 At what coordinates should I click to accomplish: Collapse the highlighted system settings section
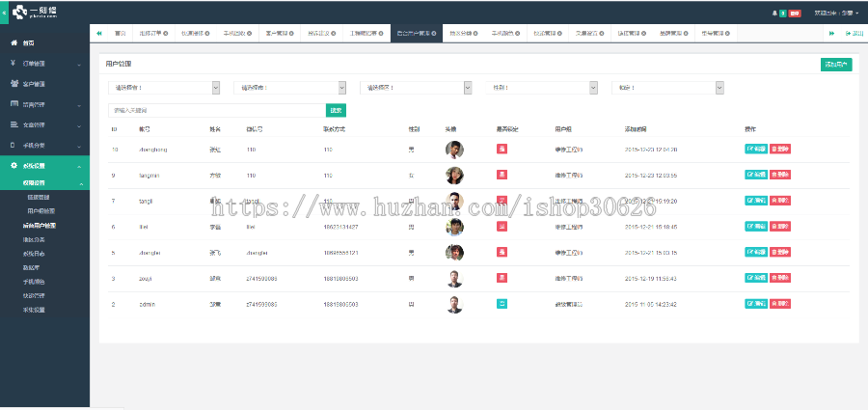click(x=79, y=166)
